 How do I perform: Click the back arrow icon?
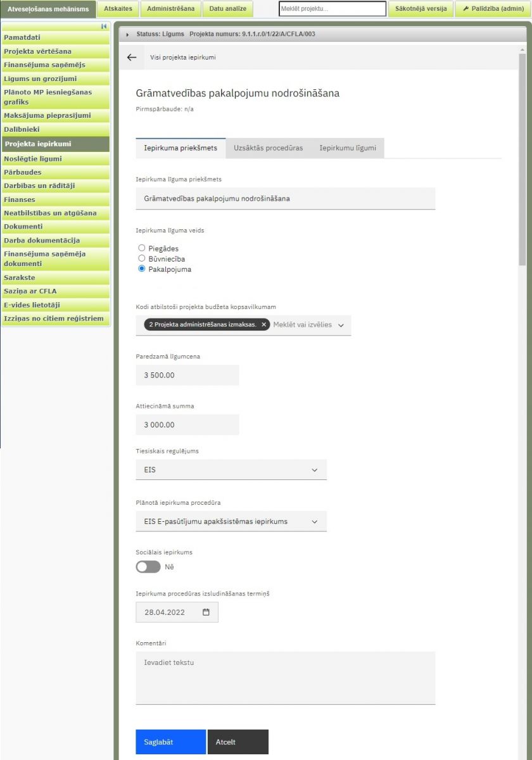pyautogui.click(x=132, y=57)
